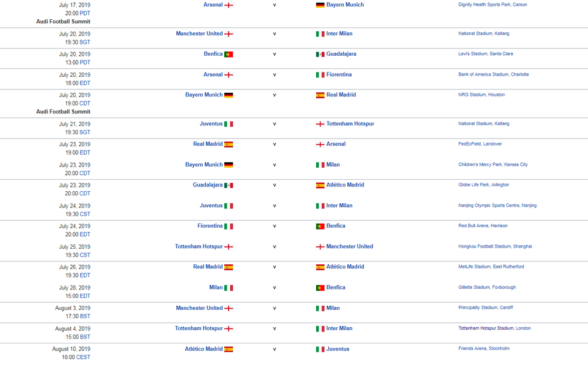Click Italy flag beside Milan in Bayern Munich match
Image resolution: width=588 pixels, height=368 pixels.
click(320, 165)
